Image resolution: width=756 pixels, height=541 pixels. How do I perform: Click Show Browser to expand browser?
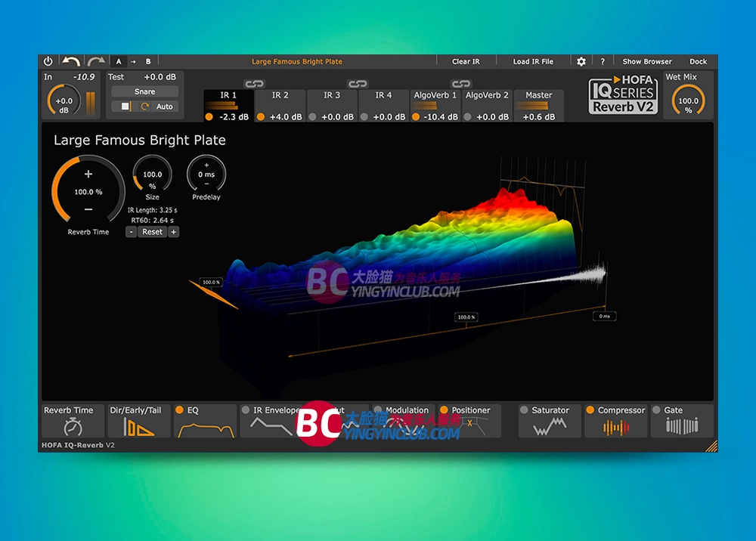646,61
